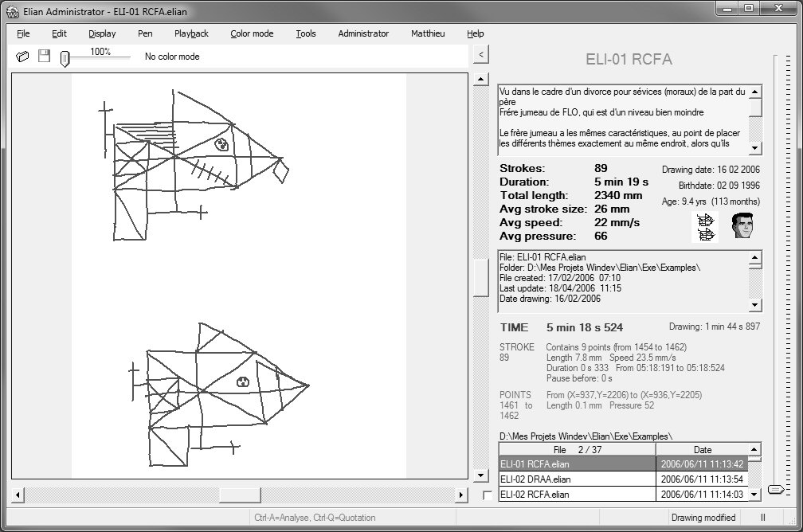This screenshot has width=803, height=532.
Task: Click the canvas horizontal scrollbar right arrow
Action: (460, 495)
